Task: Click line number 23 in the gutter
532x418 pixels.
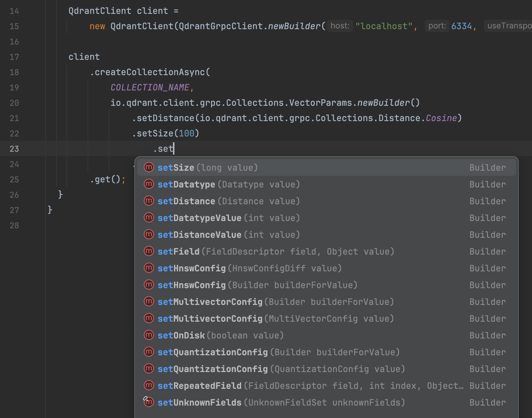Action: click(14, 149)
